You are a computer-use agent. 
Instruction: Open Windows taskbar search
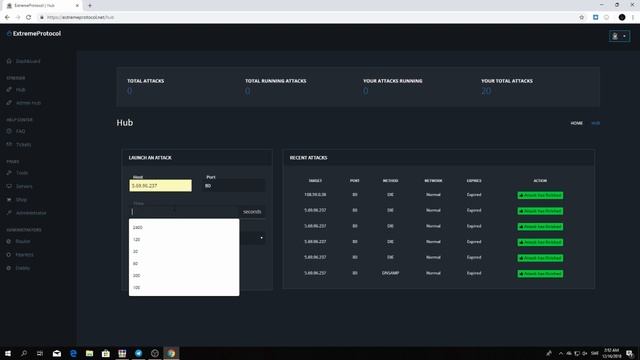click(x=24, y=353)
